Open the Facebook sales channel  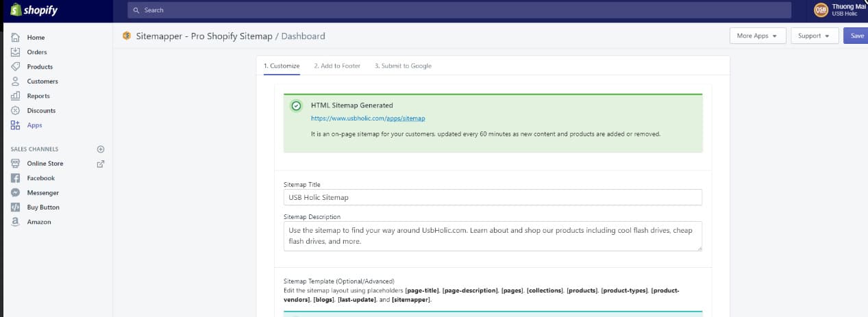(x=40, y=178)
